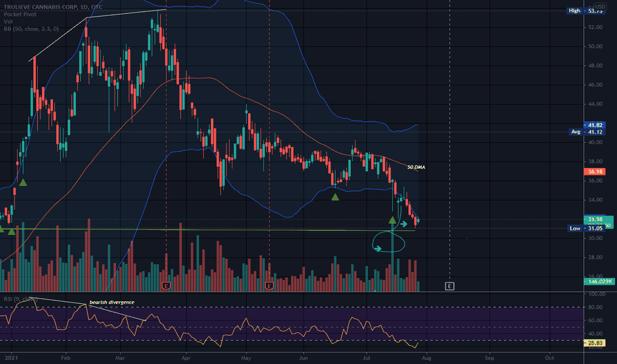
Task: Select the Pocket Pivot indicator label
Action: (x=20, y=14)
